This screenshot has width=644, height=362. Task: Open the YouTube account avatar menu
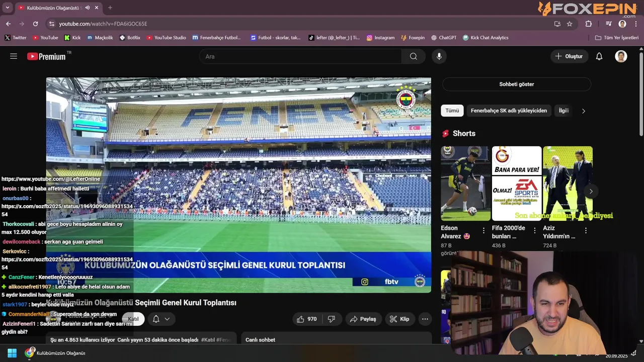(x=621, y=56)
